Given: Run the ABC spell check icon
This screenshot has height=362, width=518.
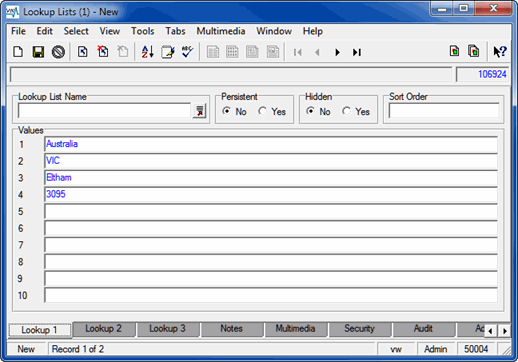Looking at the screenshot, I should click(x=187, y=52).
